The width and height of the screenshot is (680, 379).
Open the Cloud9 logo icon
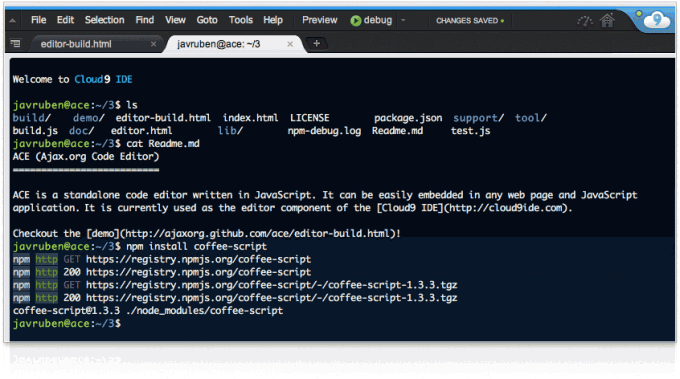tap(656, 20)
